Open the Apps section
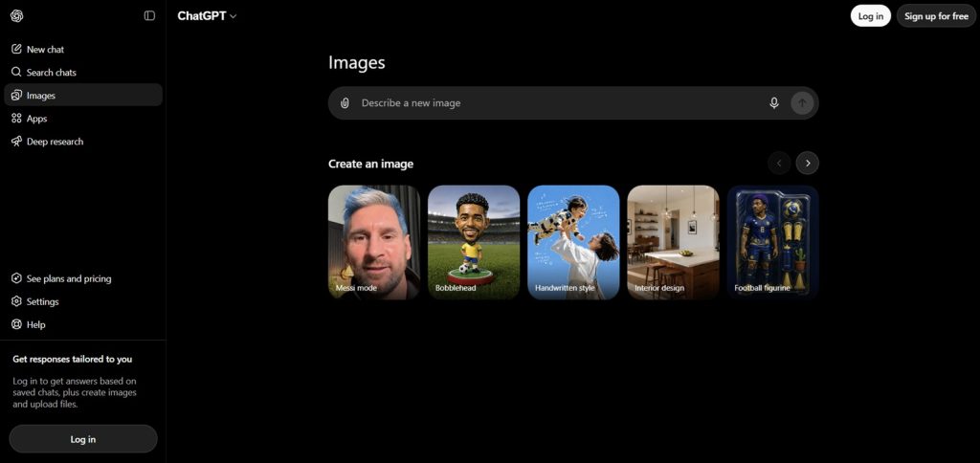Screen dimensions: 980x463 point(83,118)
